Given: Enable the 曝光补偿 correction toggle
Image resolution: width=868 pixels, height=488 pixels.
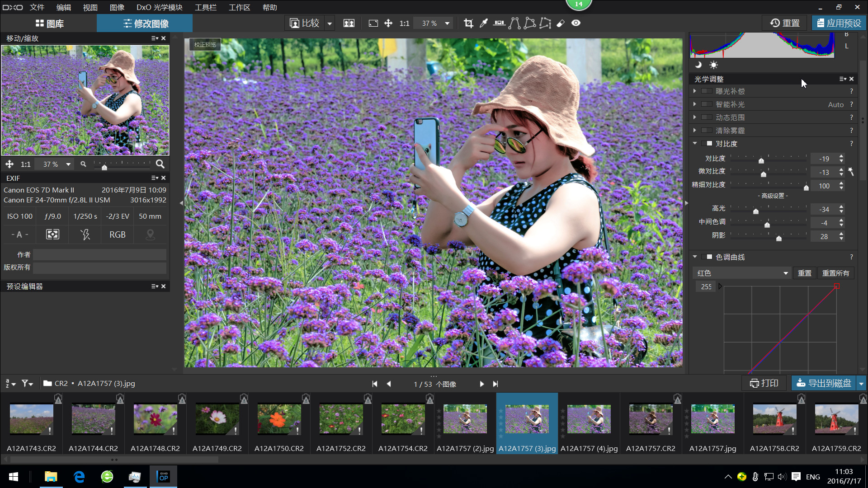Looking at the screenshot, I should click(x=707, y=91).
